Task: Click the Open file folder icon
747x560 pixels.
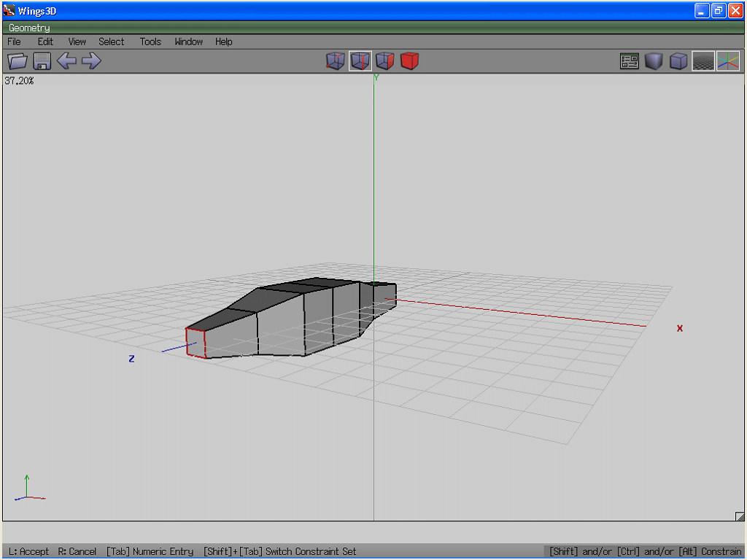Action: pos(18,61)
